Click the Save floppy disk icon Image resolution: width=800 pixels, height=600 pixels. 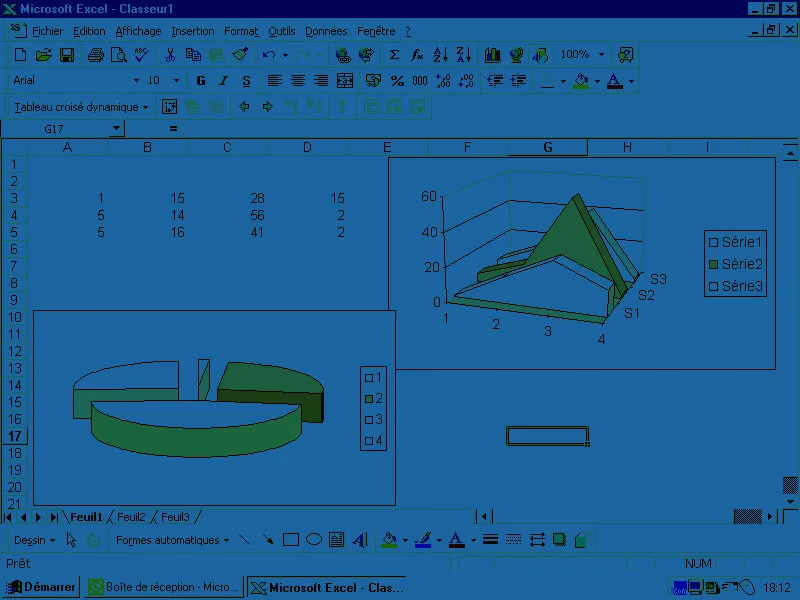67,55
